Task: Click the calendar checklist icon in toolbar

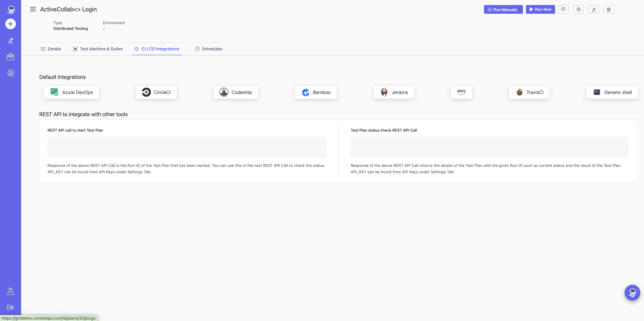Action: coord(563,9)
